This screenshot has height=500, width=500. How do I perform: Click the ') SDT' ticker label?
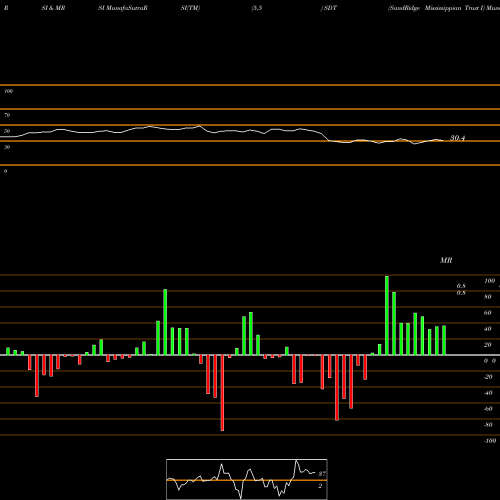tap(329, 8)
